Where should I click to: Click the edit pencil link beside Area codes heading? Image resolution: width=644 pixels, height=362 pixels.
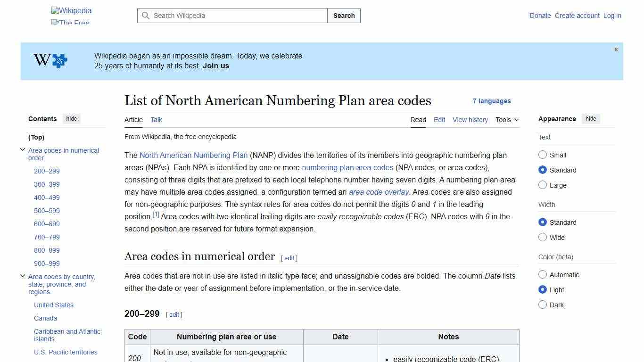(289, 258)
